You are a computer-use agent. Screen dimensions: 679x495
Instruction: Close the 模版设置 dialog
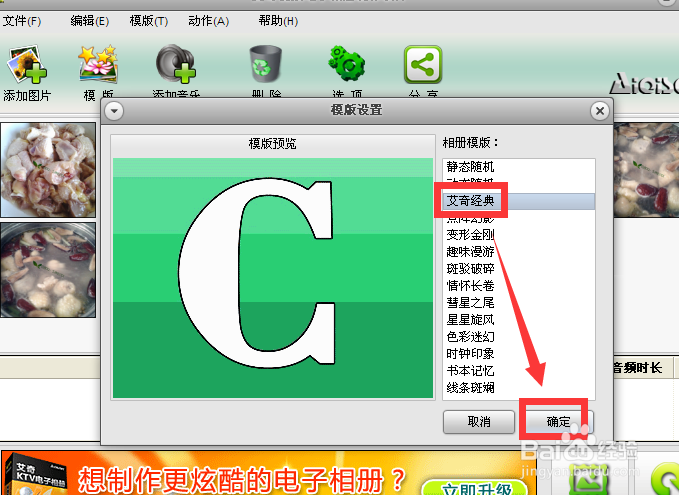(x=600, y=111)
